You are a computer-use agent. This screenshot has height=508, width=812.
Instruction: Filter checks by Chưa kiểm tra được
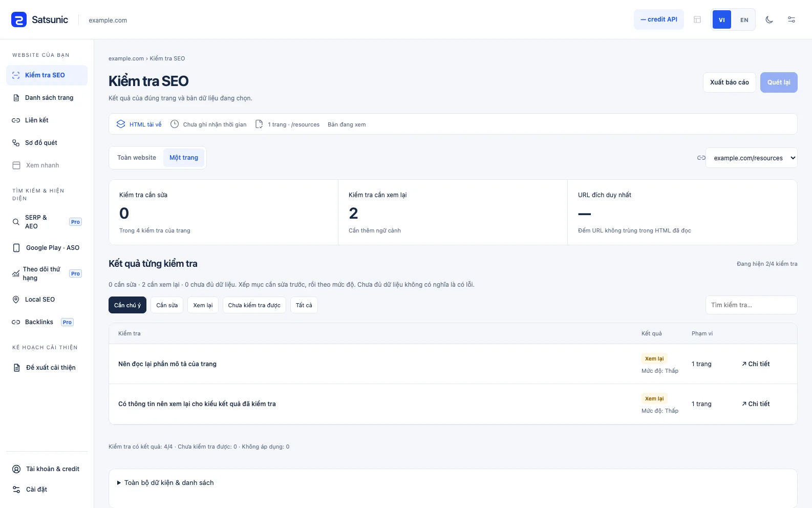pyautogui.click(x=254, y=305)
